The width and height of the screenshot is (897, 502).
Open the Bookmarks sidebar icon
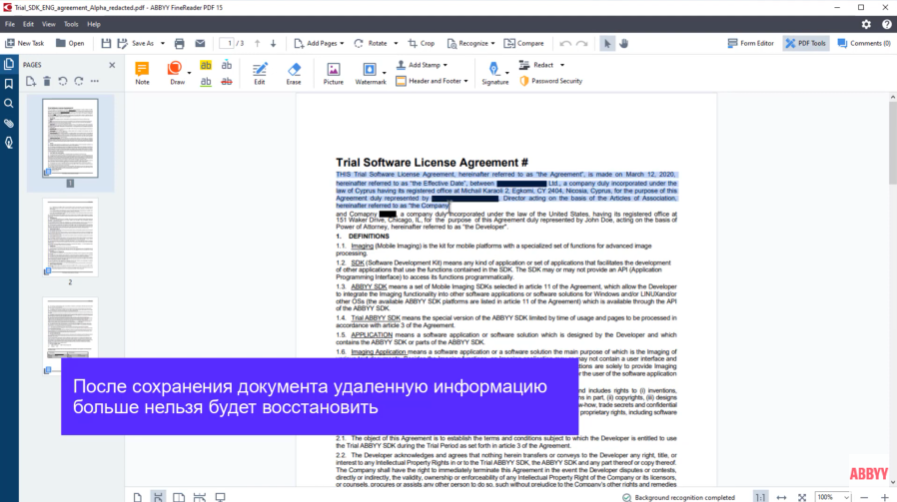9,84
